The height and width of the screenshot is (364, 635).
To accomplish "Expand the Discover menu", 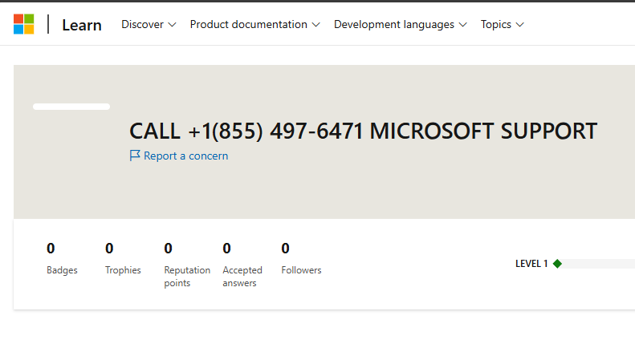I will [149, 25].
